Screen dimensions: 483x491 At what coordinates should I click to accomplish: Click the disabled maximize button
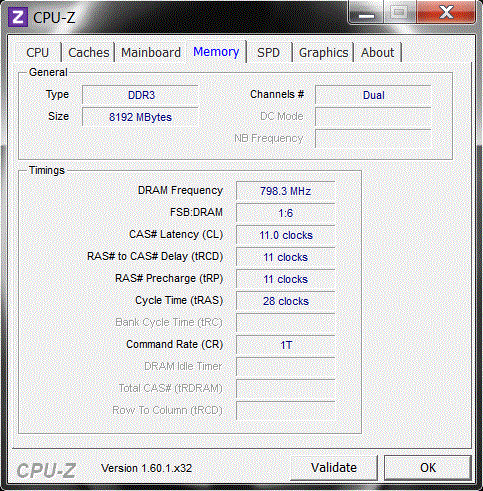pos(400,13)
